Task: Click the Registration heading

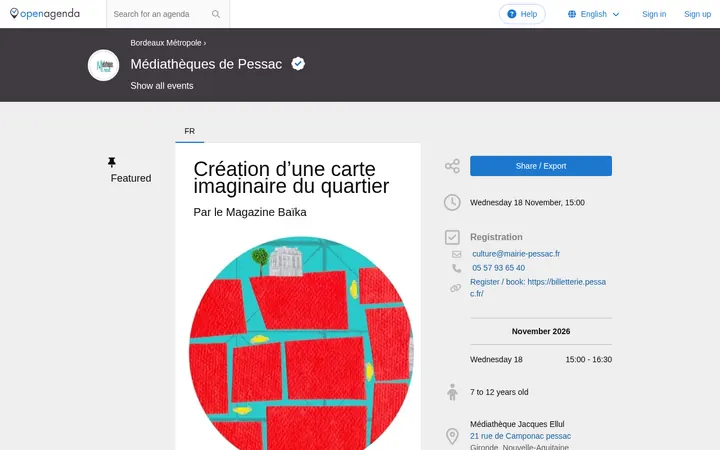Action: [x=496, y=237]
